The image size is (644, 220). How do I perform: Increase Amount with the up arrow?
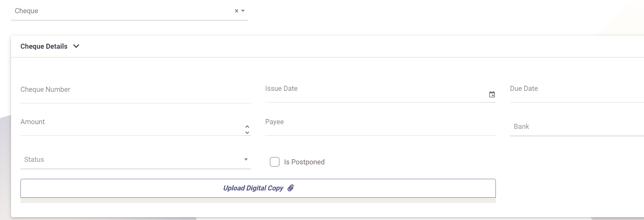coord(247,126)
